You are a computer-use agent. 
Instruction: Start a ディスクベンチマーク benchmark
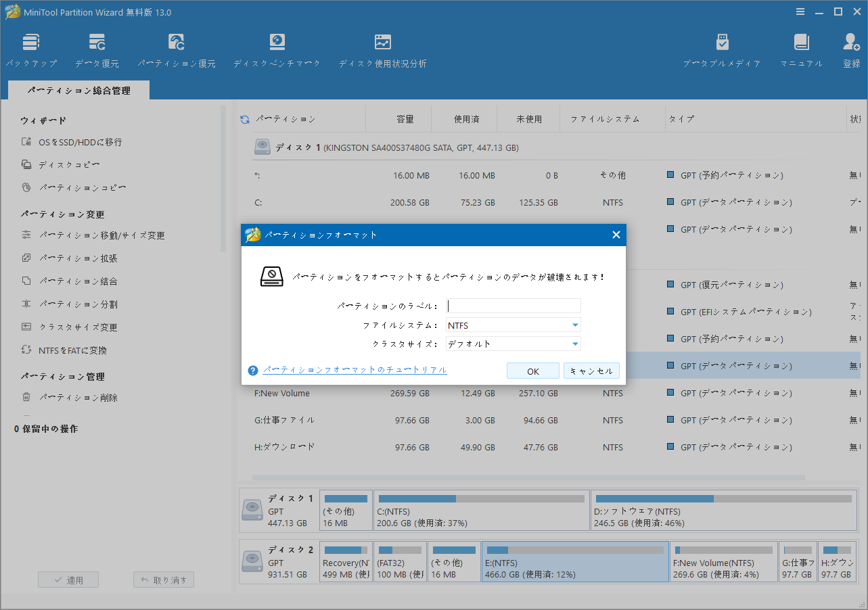(x=277, y=49)
